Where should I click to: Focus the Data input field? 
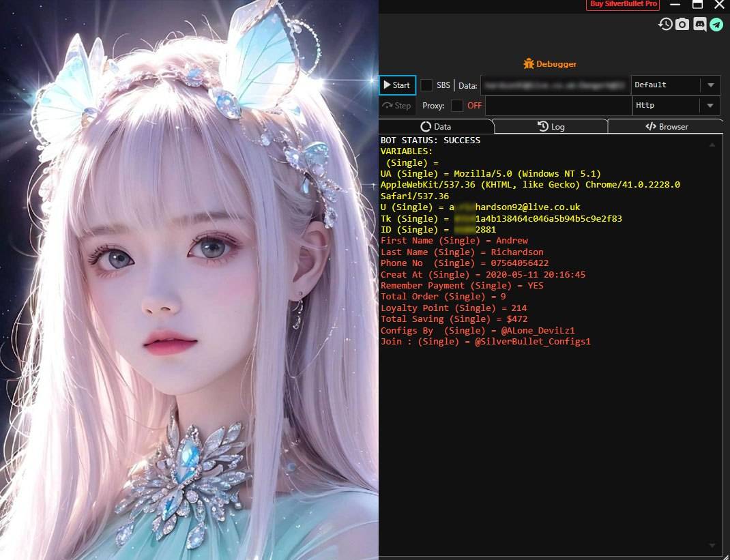tap(555, 85)
